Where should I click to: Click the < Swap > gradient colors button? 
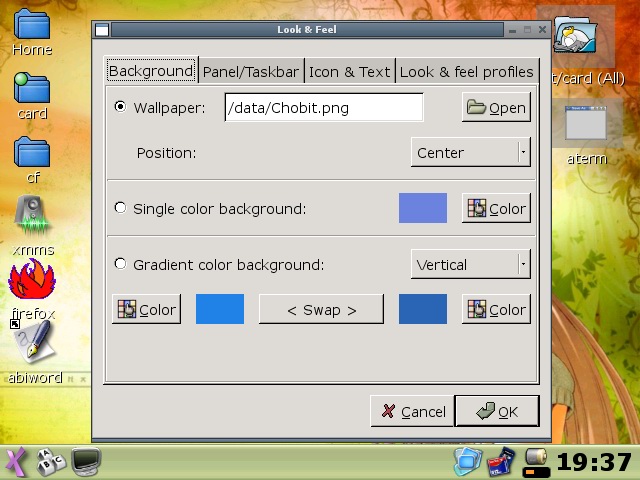321,310
